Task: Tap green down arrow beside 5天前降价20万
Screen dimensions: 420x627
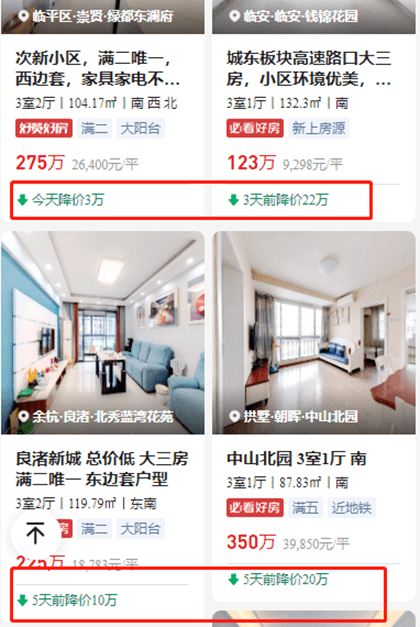Action: click(x=234, y=579)
